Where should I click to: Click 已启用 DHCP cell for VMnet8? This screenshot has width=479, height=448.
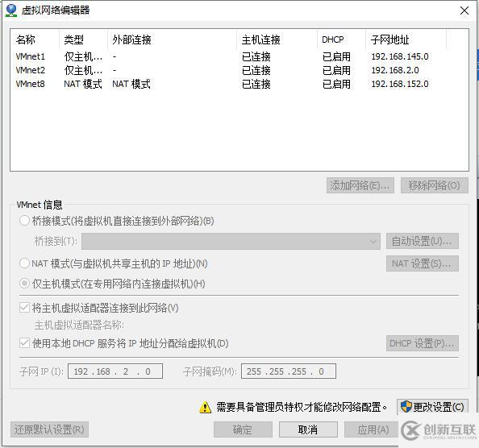(336, 84)
